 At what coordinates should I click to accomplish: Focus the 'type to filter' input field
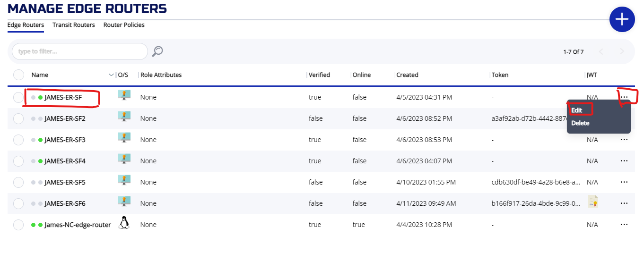79,51
